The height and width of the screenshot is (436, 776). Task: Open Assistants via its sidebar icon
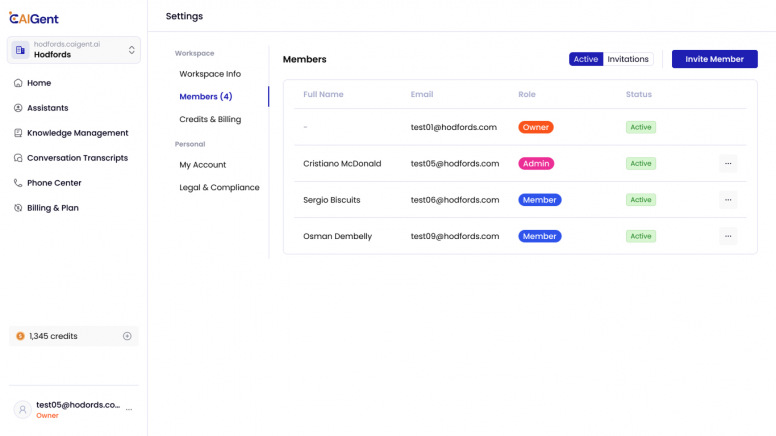(x=18, y=108)
